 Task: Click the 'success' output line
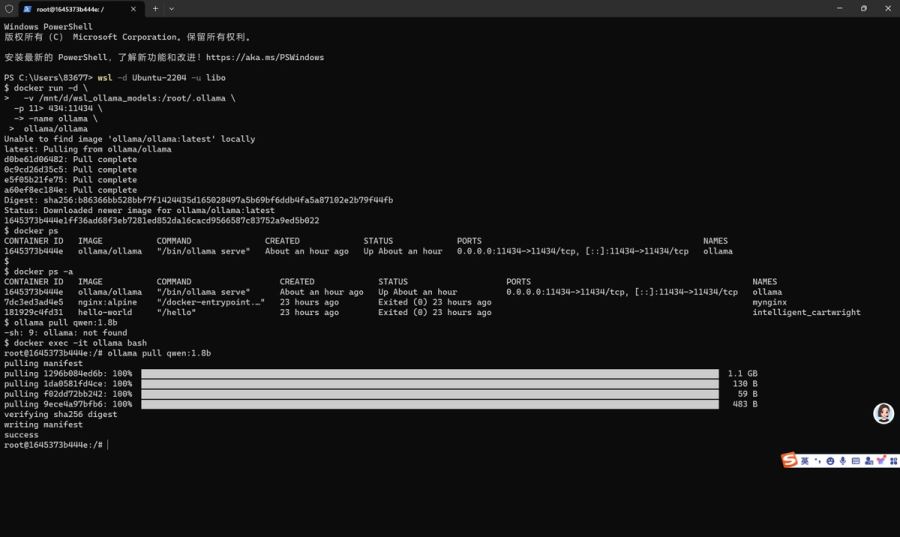coord(21,435)
